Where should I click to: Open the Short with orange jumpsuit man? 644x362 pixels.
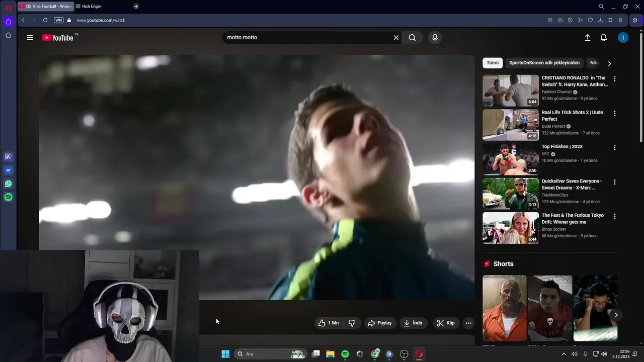(x=505, y=308)
